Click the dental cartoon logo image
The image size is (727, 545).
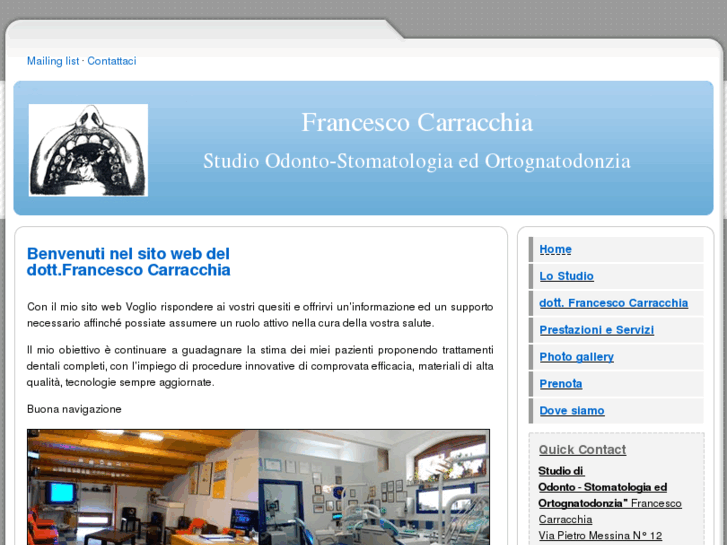click(88, 150)
